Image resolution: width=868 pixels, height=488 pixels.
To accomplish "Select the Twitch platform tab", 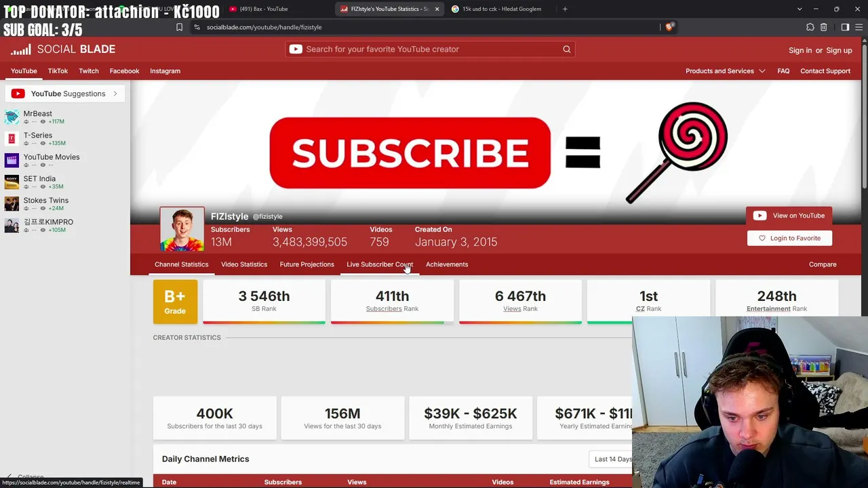I will pyautogui.click(x=89, y=71).
